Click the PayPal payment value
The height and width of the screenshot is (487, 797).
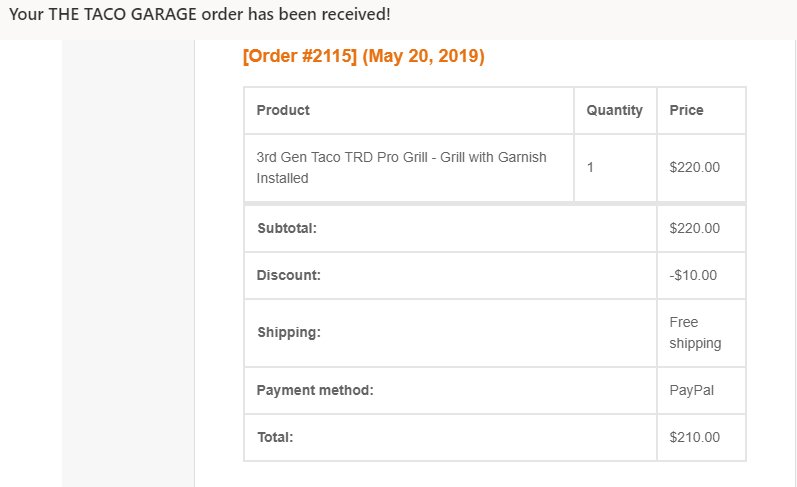[x=691, y=390]
